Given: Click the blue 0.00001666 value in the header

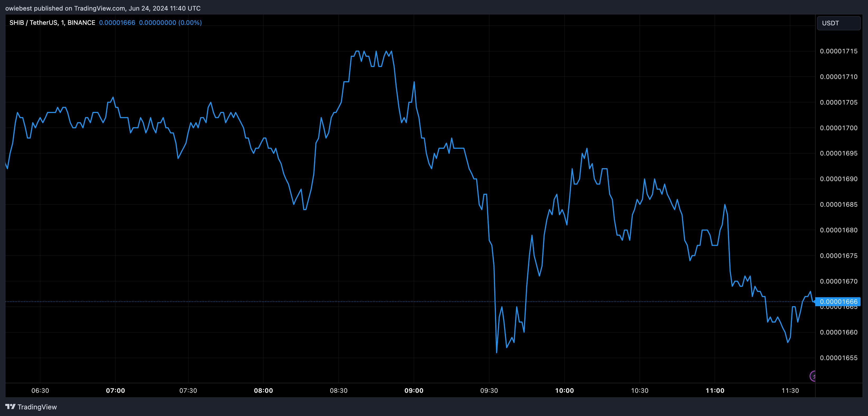Looking at the screenshot, I should (117, 22).
